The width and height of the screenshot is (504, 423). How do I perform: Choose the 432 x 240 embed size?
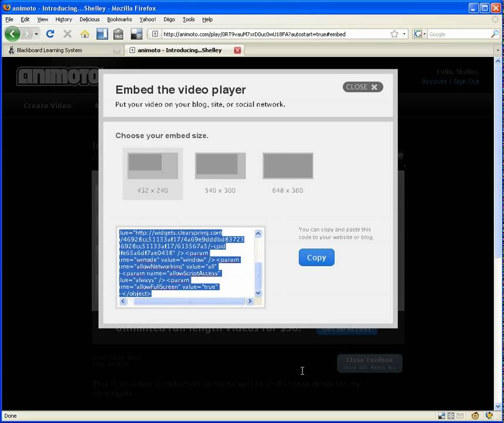[153, 173]
